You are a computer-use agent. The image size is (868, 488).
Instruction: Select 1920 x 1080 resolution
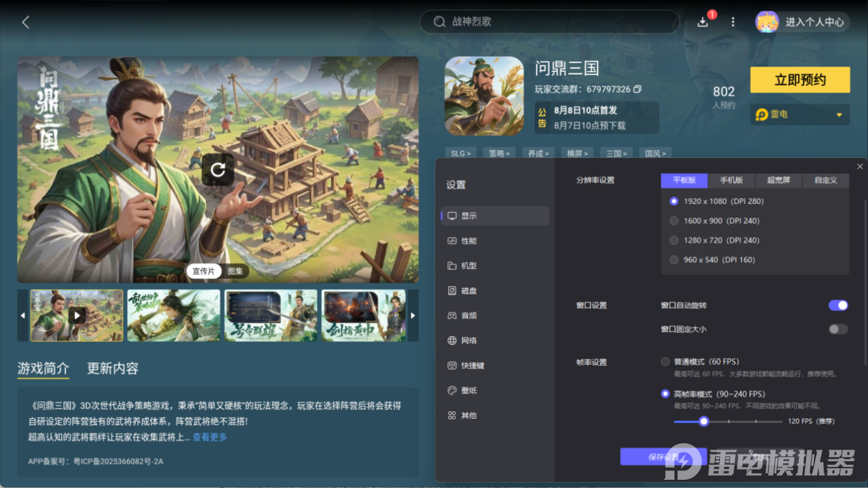tap(674, 201)
